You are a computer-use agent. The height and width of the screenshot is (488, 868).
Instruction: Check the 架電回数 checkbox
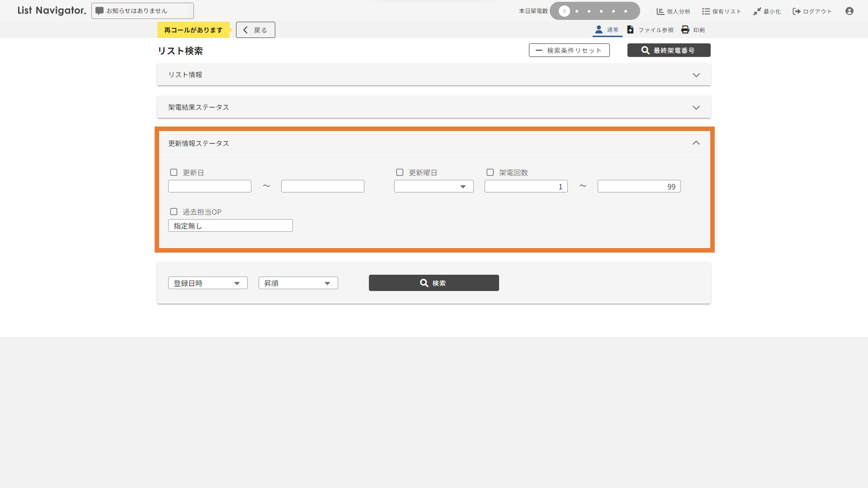click(x=490, y=172)
